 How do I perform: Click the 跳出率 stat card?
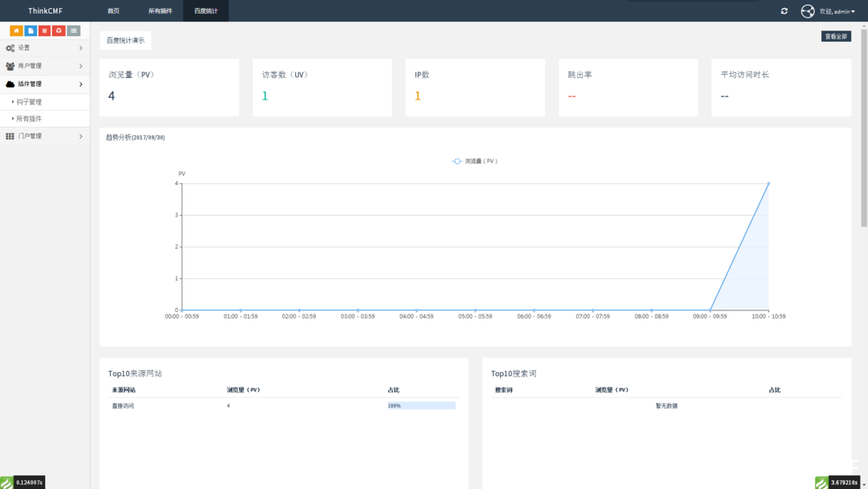click(628, 88)
